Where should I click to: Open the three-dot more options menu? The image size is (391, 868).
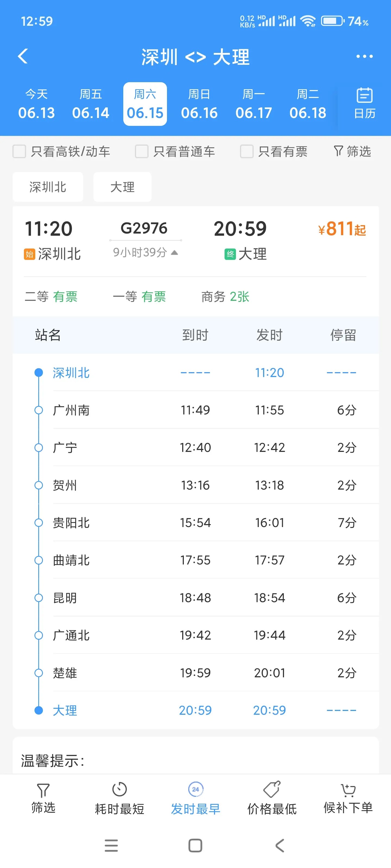[364, 56]
